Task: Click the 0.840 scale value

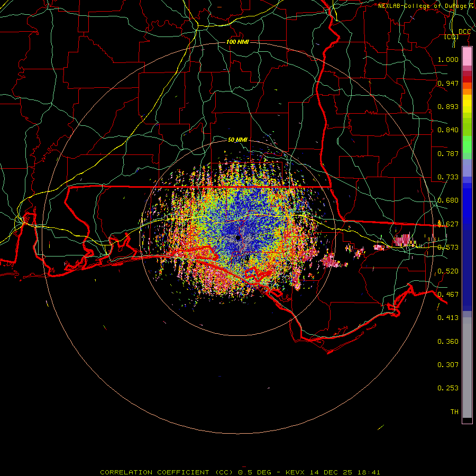Action: tap(448, 130)
